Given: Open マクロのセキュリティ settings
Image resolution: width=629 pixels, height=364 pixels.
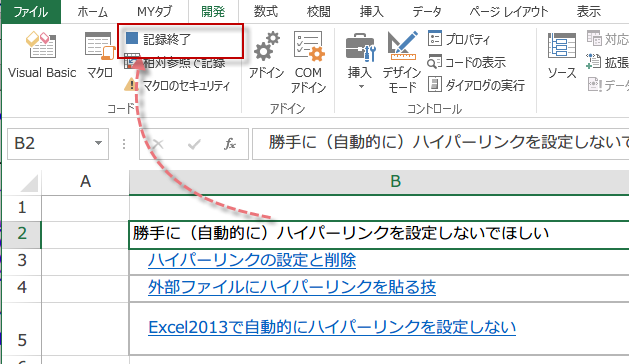Looking at the screenshot, I should (177, 85).
